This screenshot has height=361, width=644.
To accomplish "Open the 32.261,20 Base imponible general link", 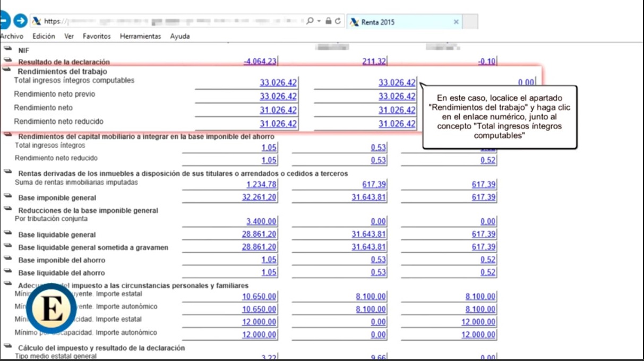I will (259, 197).
